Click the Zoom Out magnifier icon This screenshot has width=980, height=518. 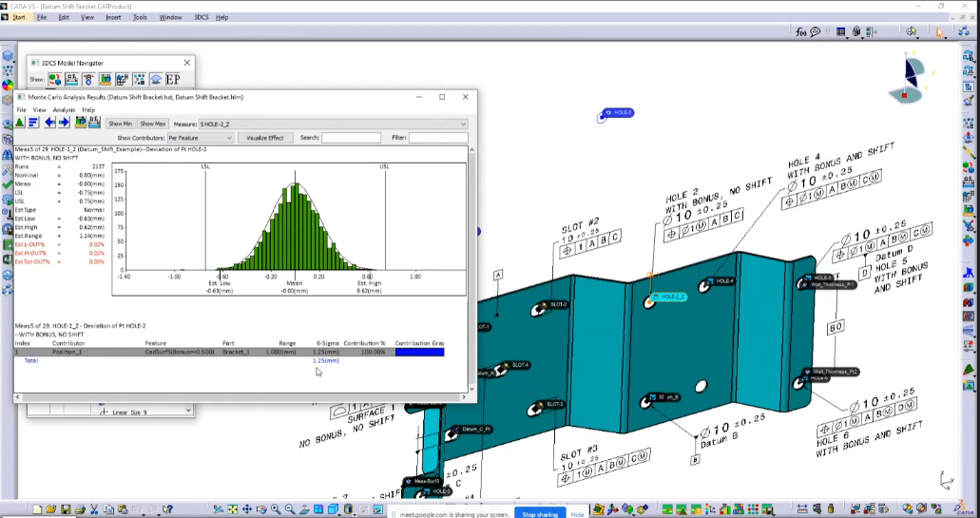click(x=290, y=509)
